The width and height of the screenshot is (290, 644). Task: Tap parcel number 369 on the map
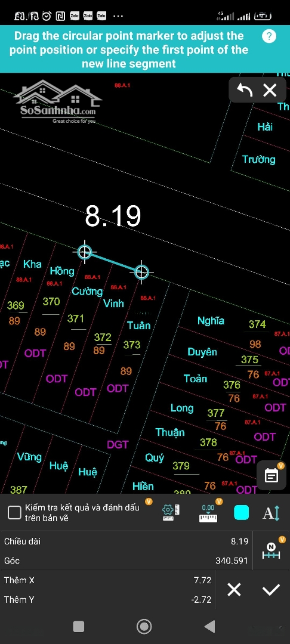16,305
